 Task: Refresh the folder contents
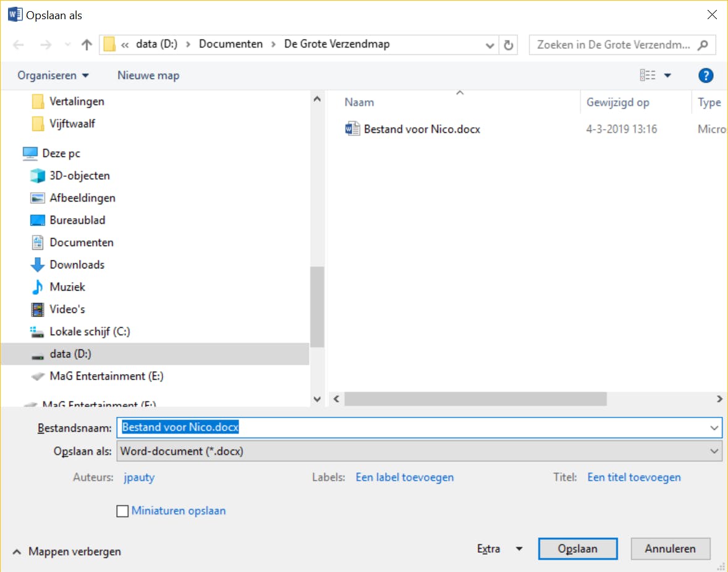tap(509, 45)
